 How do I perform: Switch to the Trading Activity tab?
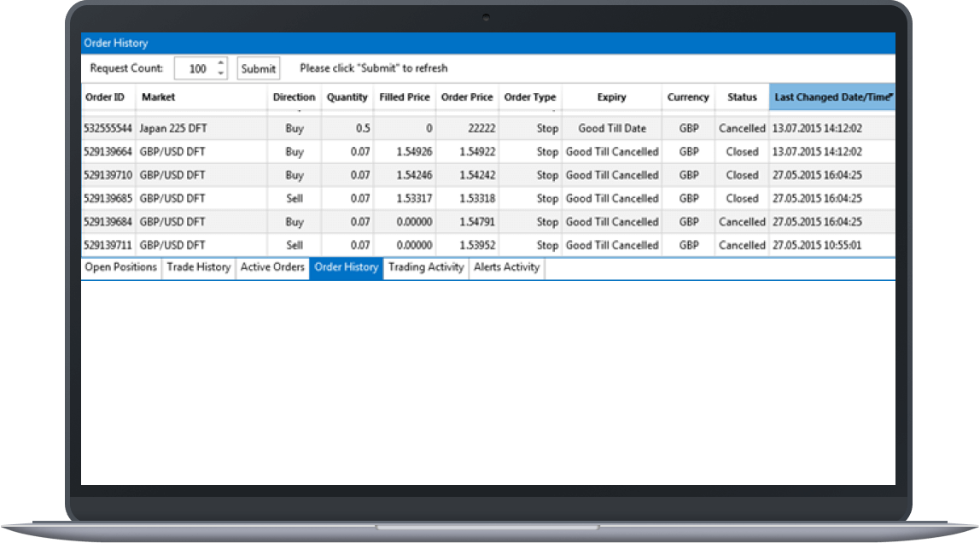coord(426,267)
